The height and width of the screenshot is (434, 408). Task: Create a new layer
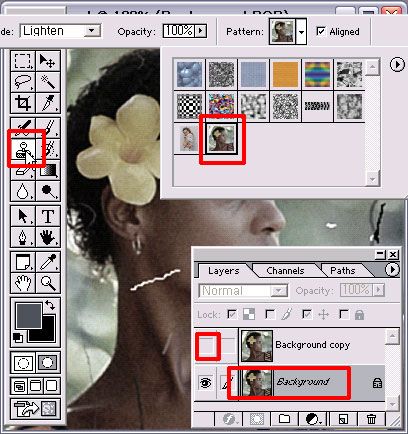pos(343,419)
